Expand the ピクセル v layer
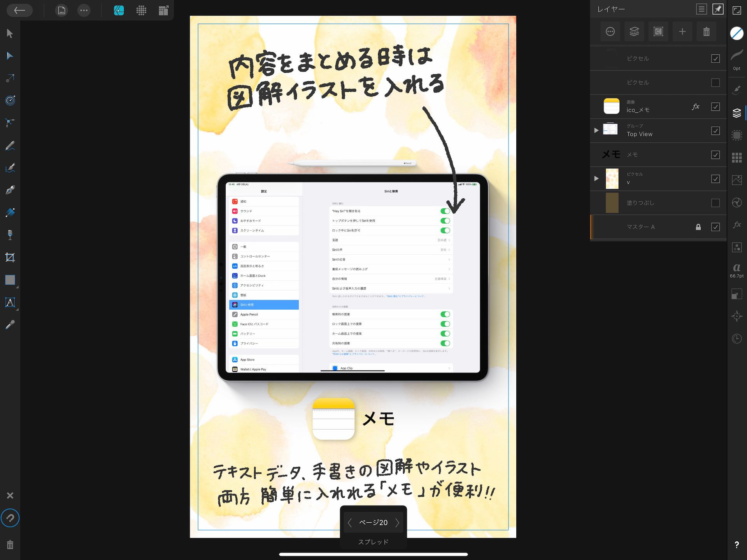The image size is (747, 560). coord(596,179)
